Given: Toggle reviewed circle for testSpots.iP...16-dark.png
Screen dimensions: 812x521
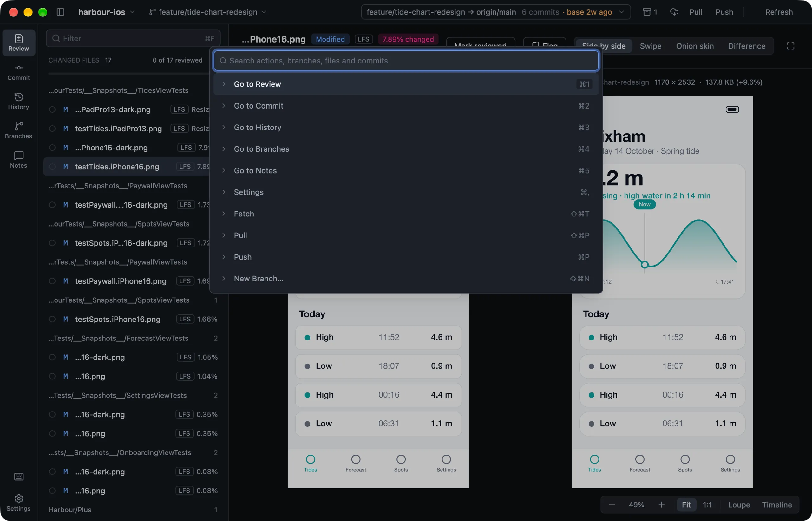Looking at the screenshot, I should (x=52, y=243).
